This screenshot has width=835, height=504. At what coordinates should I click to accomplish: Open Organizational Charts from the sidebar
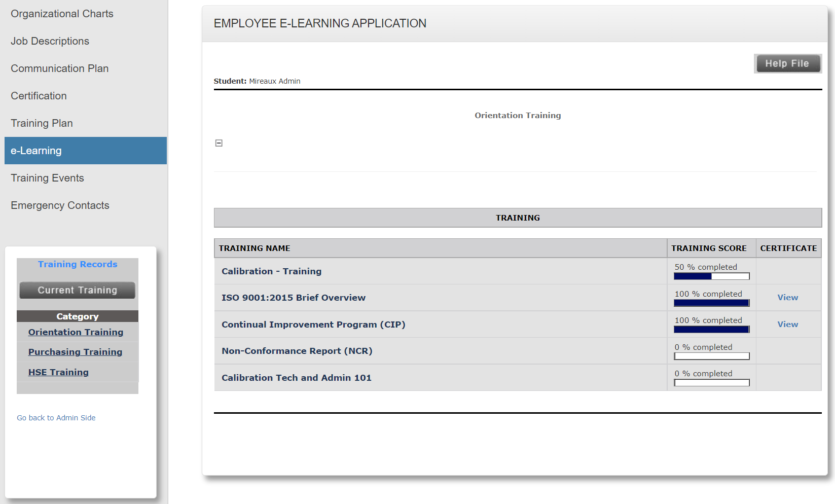coord(62,14)
